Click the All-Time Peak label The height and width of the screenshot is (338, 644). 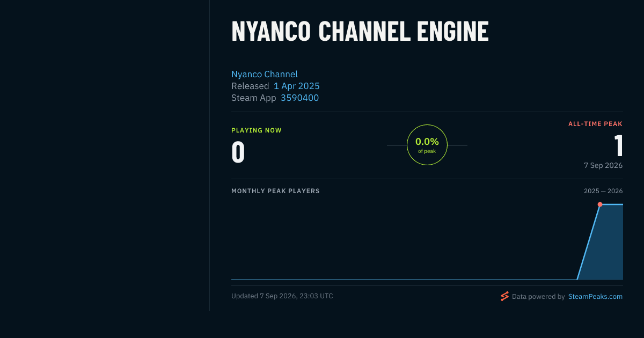[595, 124]
